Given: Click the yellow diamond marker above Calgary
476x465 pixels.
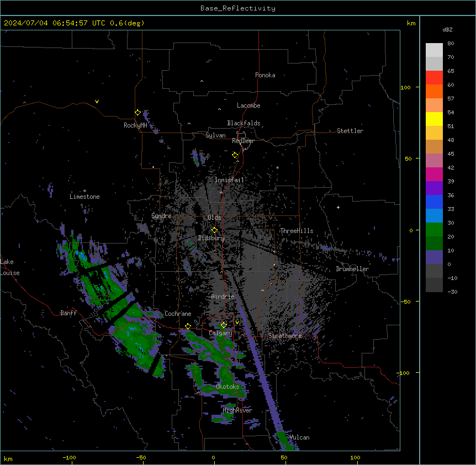Looking at the screenshot, I should point(224,325).
